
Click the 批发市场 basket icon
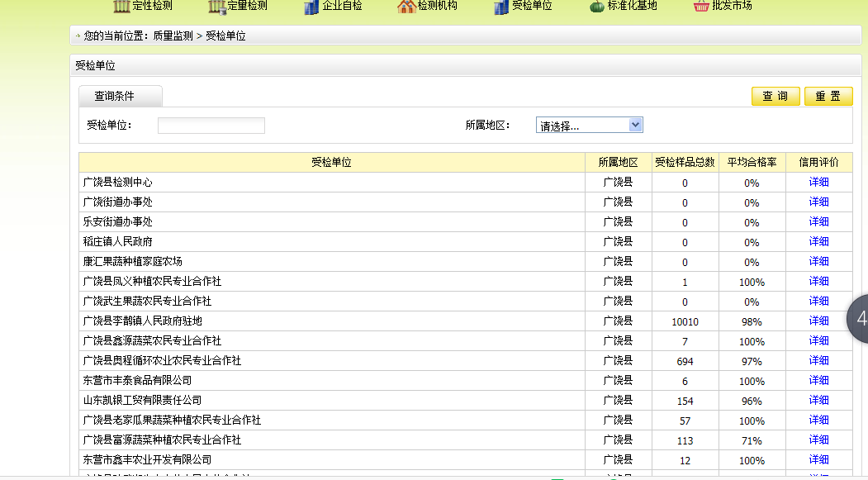[701, 7]
